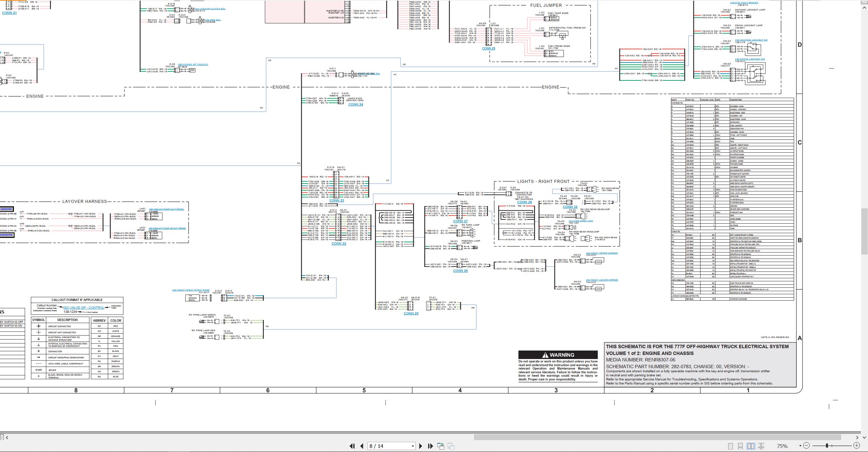
Task: Follow the CONN 27 link
Action: (x=460, y=221)
